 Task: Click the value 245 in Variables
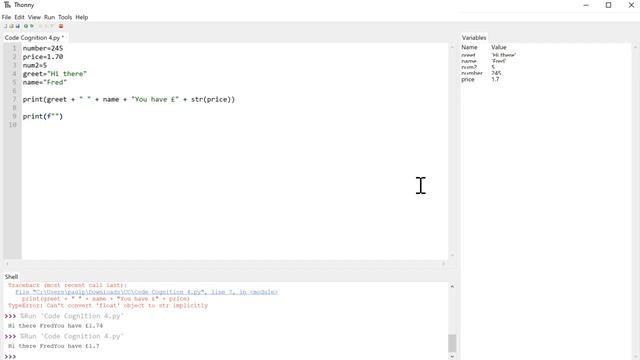coord(496,73)
